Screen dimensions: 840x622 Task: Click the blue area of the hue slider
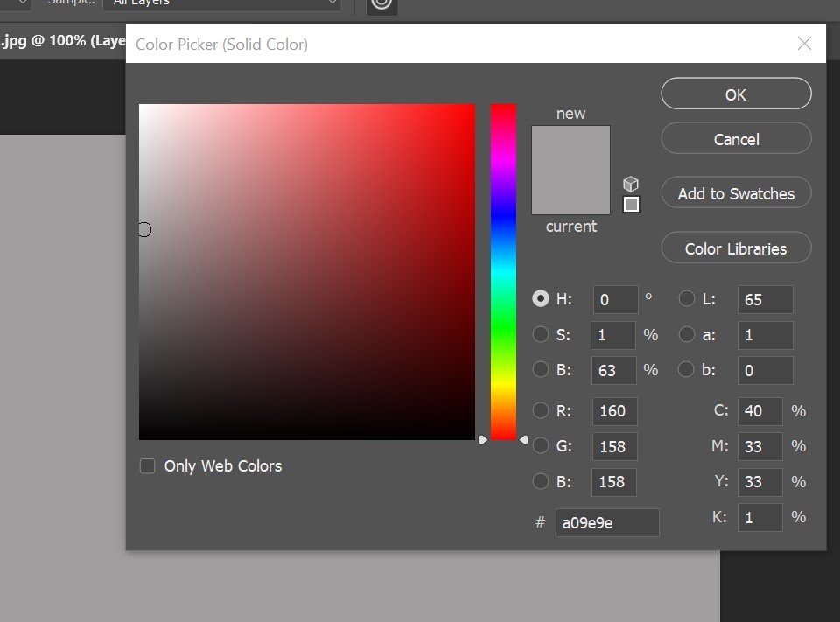[503, 219]
